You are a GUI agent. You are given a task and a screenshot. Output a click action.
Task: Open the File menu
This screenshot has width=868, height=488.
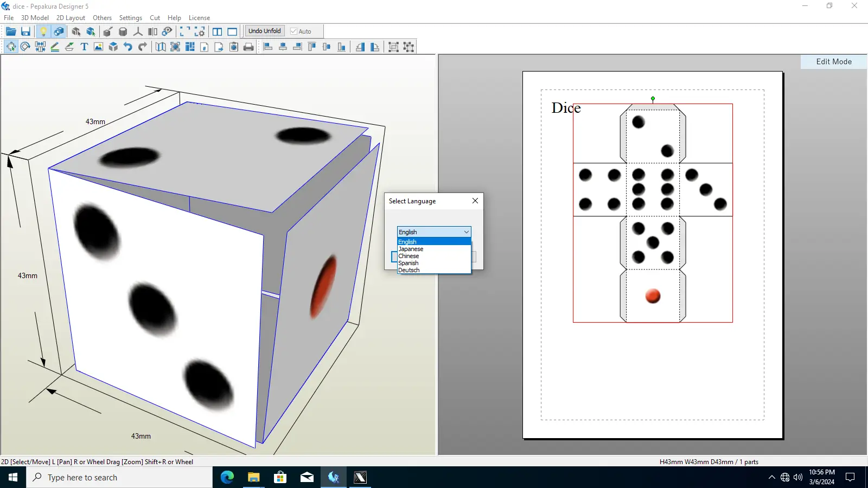coord(9,18)
